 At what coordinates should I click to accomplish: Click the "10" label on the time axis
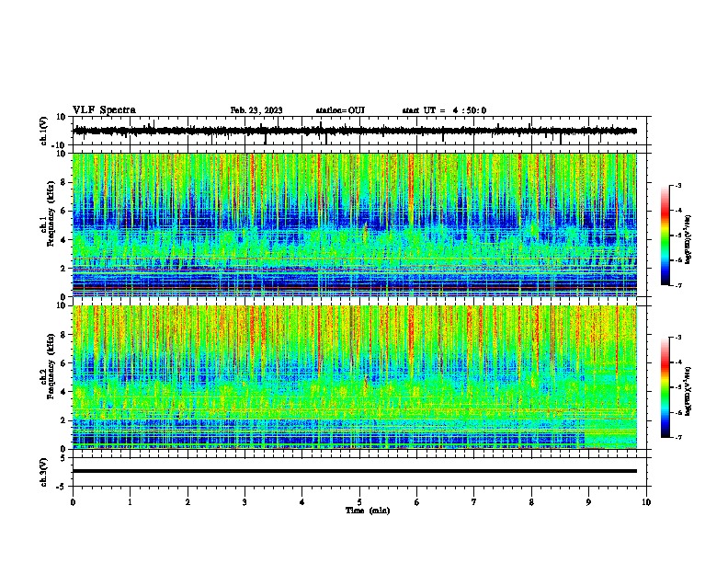click(x=646, y=502)
